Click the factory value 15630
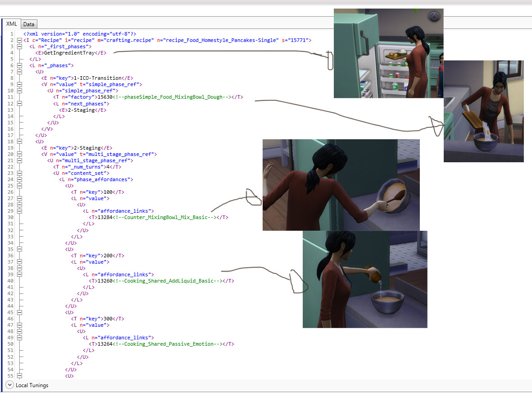This screenshot has height=393, width=532. 105,97
